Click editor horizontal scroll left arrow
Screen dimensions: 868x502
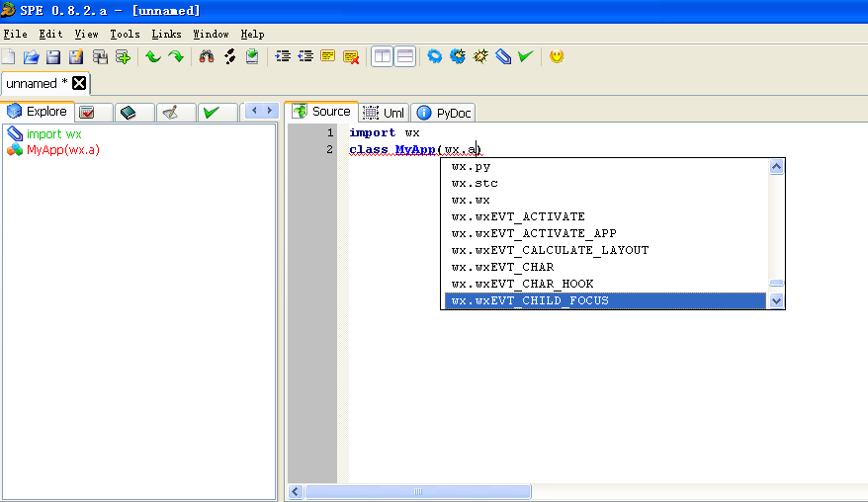point(296,491)
